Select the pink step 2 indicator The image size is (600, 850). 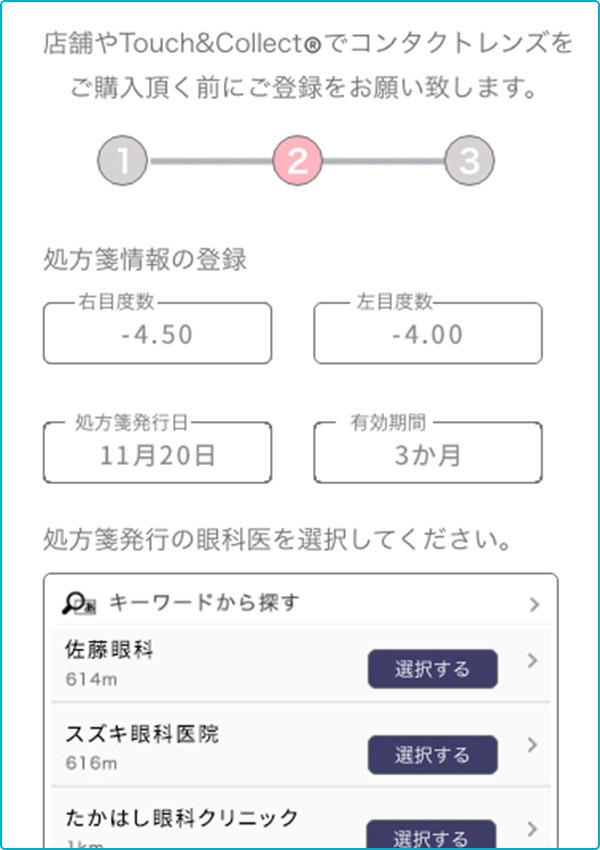click(297, 160)
